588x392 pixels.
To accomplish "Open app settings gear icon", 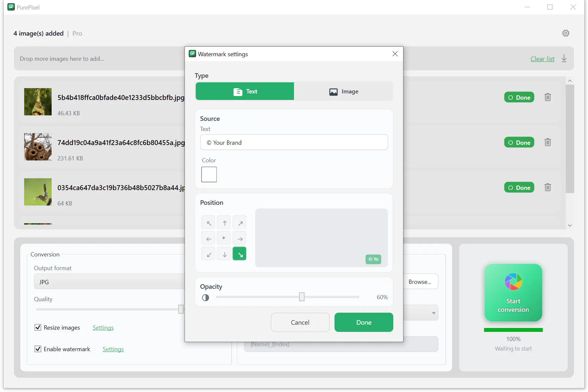I will click(566, 33).
